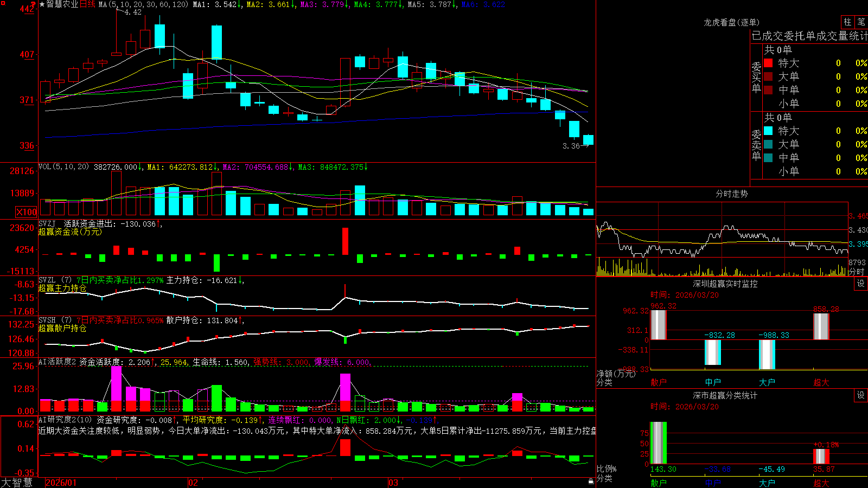Click the 日线 period label
The image size is (868, 488).
pos(87,4)
